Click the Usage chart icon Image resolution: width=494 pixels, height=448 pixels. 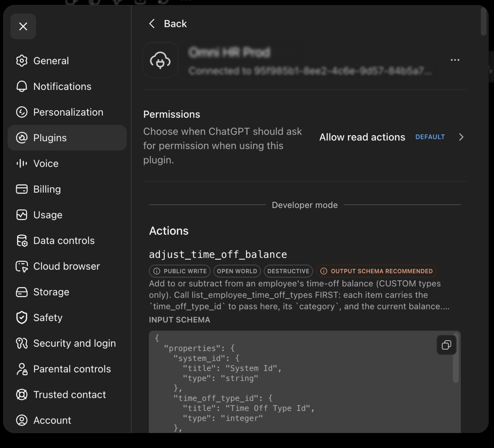coord(22,215)
